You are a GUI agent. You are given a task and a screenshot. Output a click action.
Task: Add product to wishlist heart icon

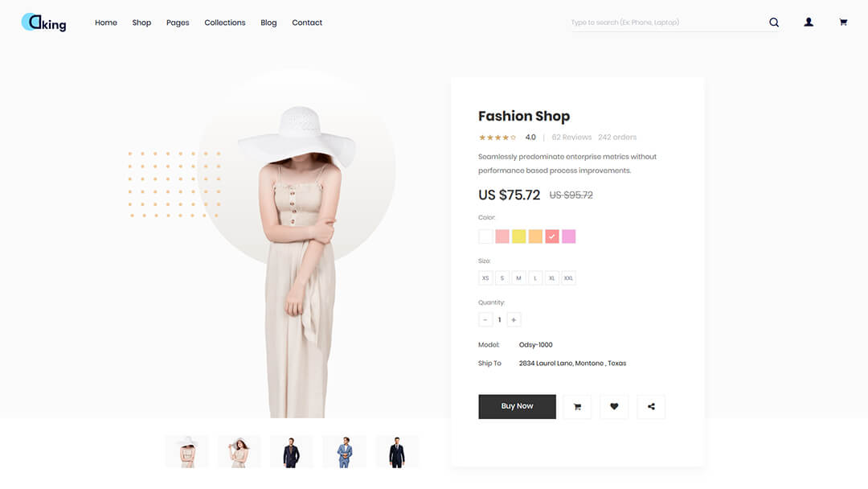point(614,406)
